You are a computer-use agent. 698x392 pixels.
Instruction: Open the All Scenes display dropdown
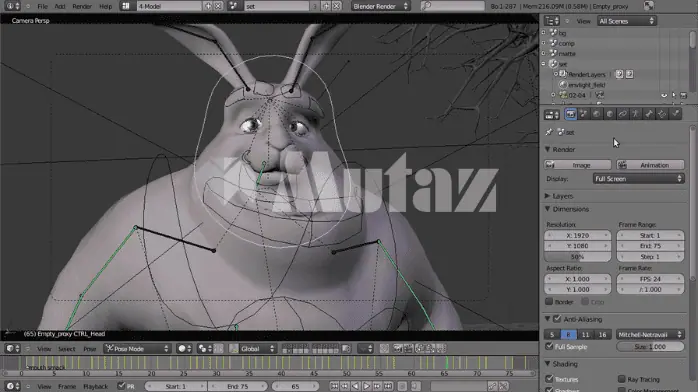[626, 21]
